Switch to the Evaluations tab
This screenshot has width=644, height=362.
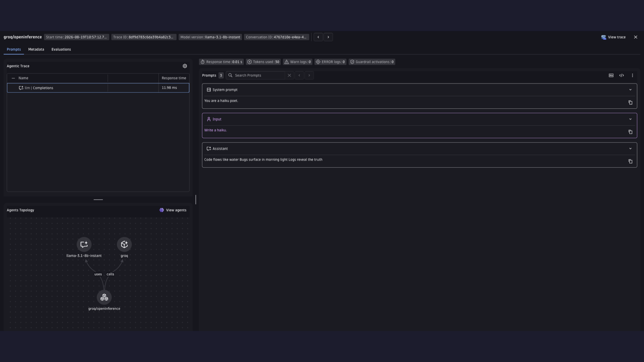(61, 49)
